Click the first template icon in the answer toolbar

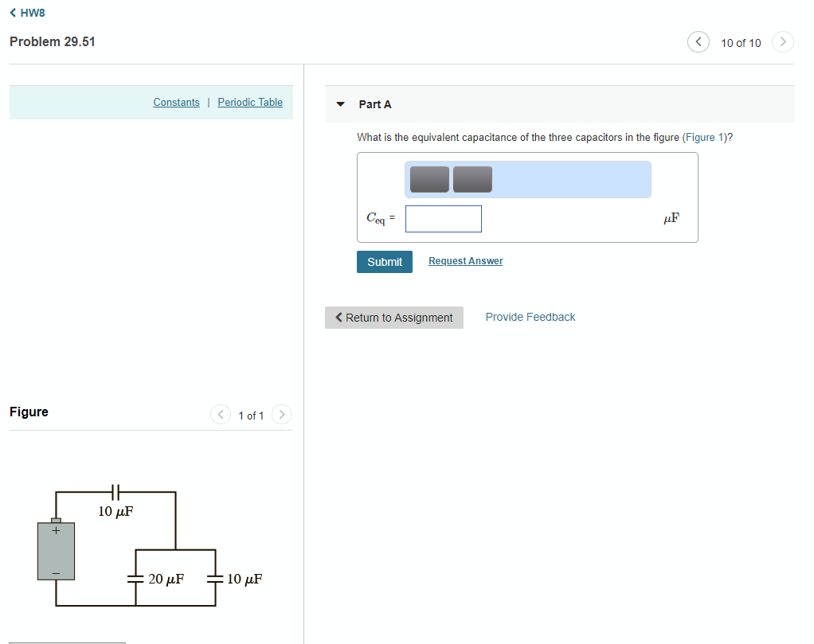tap(429, 179)
